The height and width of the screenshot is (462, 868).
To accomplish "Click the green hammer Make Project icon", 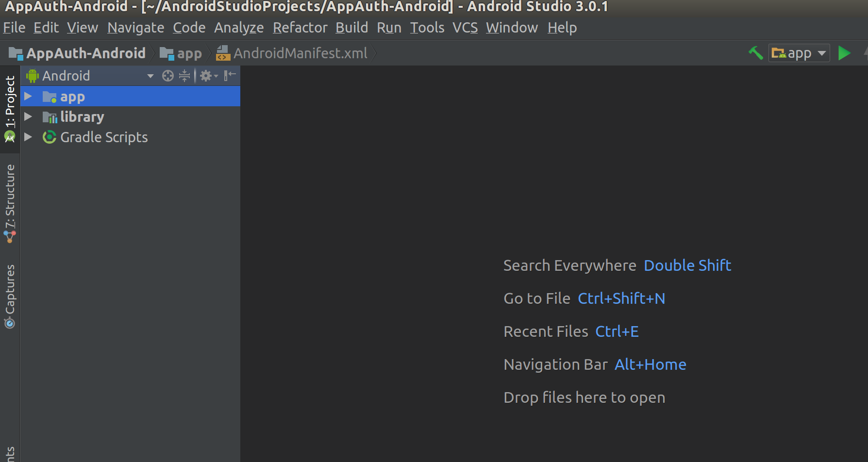I will [x=755, y=53].
